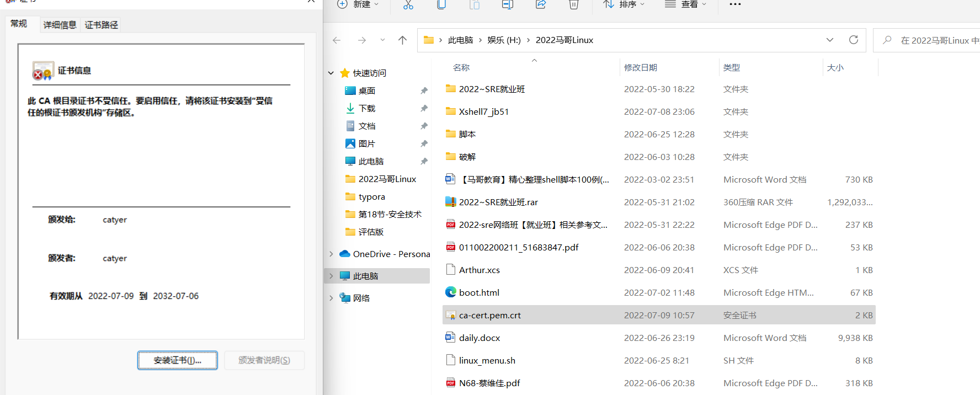This screenshot has width=980, height=395.
Task: Click the Copy icon in Explorer toolbar
Action: pyautogui.click(x=441, y=4)
